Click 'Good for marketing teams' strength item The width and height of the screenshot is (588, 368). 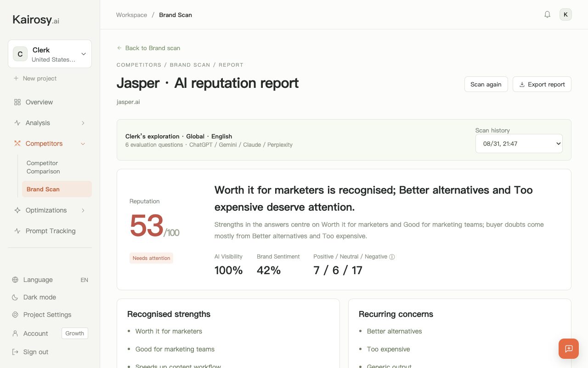coord(175,349)
